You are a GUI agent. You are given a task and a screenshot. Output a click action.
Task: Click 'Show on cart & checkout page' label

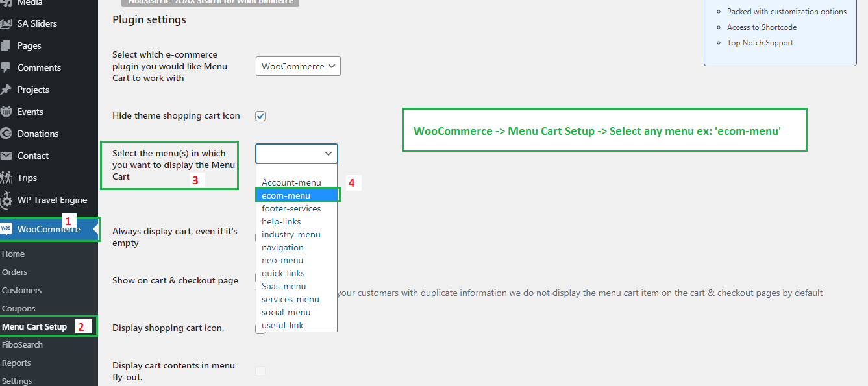coord(175,280)
